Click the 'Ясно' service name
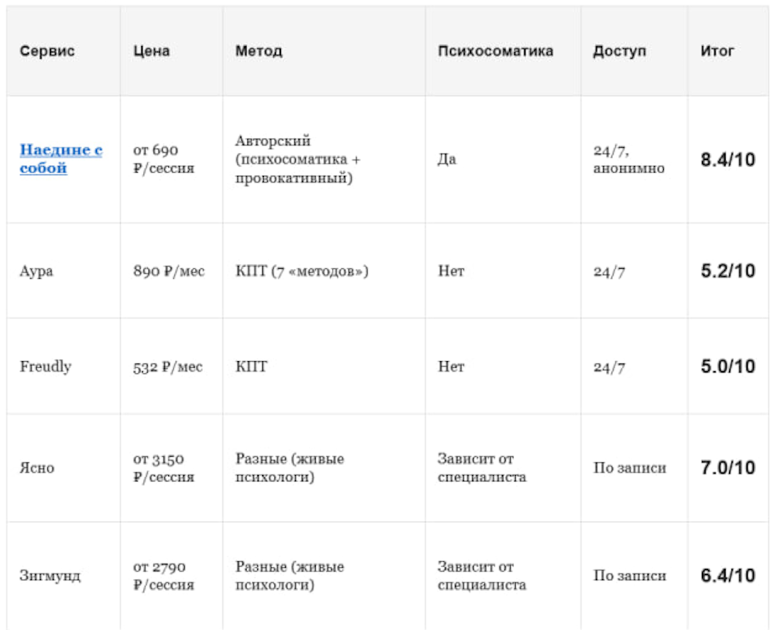This screenshot has width=773, height=630. click(37, 467)
